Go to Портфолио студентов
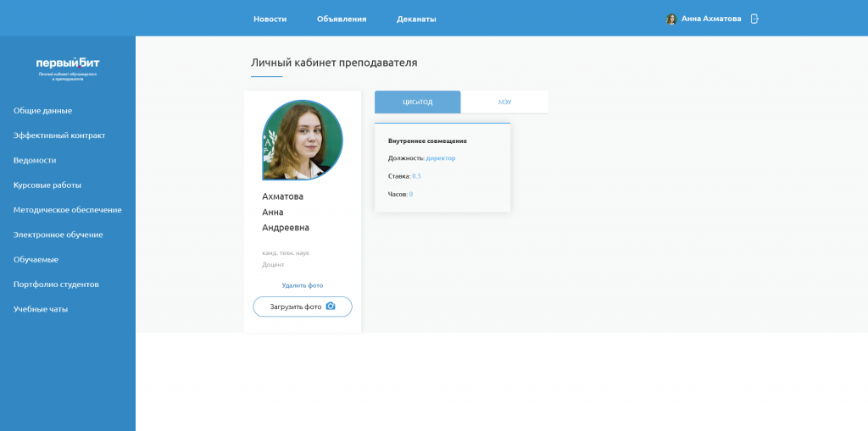The image size is (868, 431). (x=56, y=285)
